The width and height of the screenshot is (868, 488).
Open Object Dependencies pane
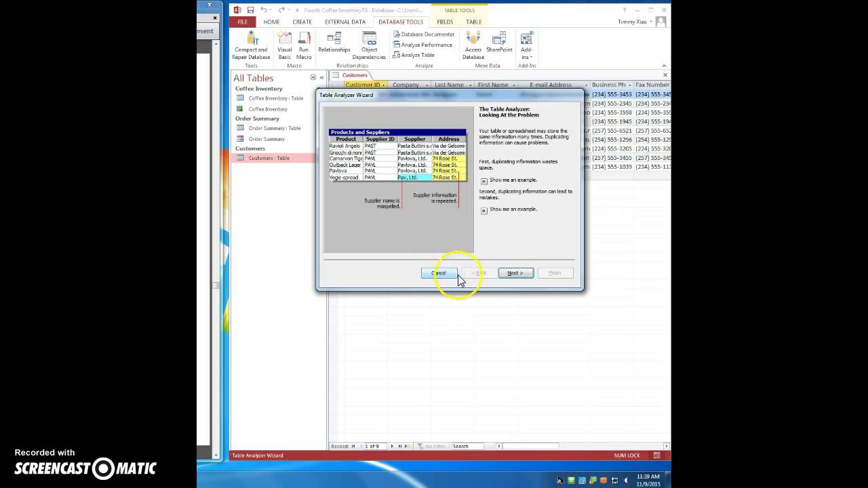point(369,45)
